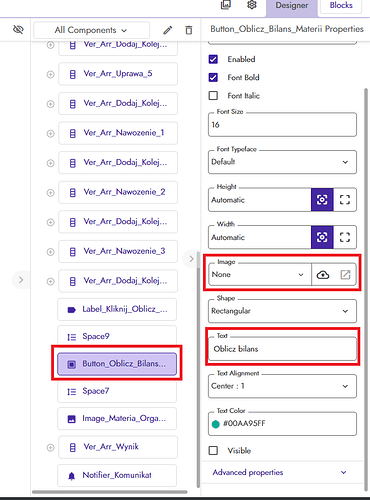This screenshot has height=500, width=370.
Task: Select Ver_Arr_Nawozenie_3 in component tree
Action: pyautogui.click(x=118, y=251)
